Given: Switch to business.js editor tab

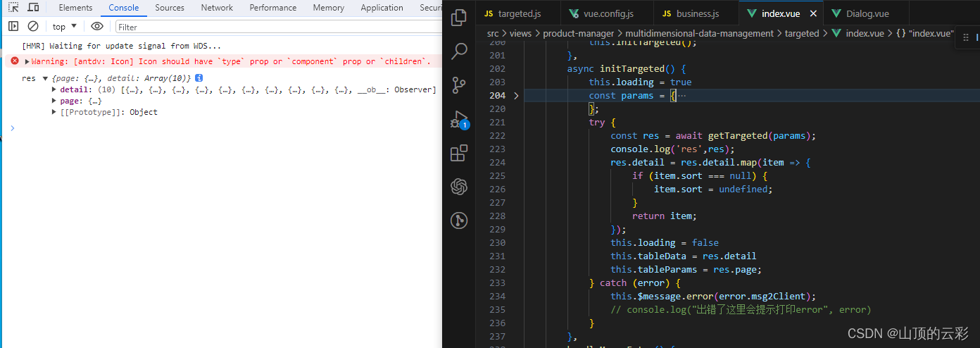Looking at the screenshot, I should 696,13.
